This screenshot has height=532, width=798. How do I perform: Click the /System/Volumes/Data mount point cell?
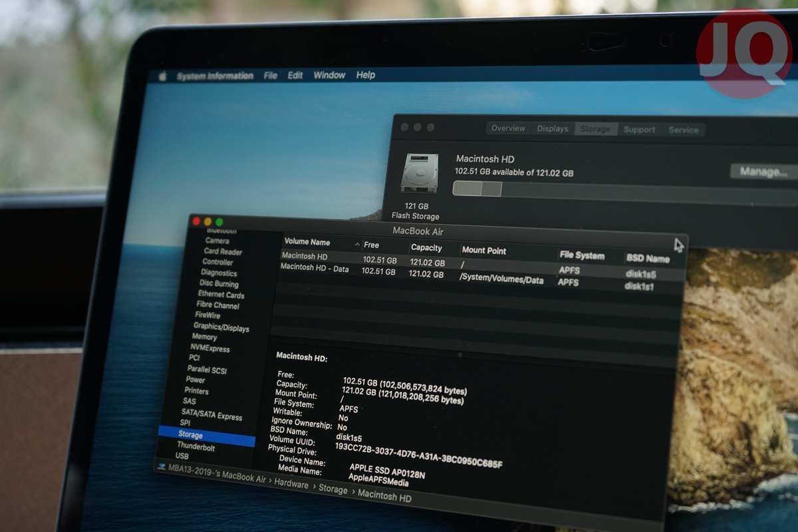click(501, 279)
